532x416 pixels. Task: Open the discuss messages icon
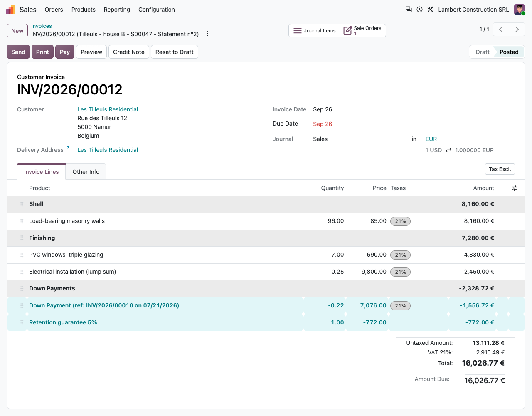point(409,10)
